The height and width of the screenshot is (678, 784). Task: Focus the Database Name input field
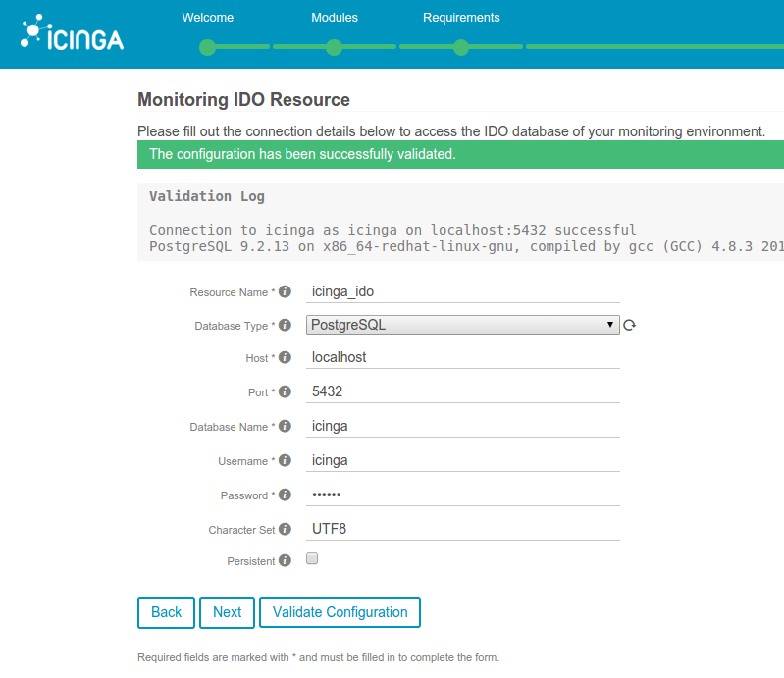[x=463, y=426]
